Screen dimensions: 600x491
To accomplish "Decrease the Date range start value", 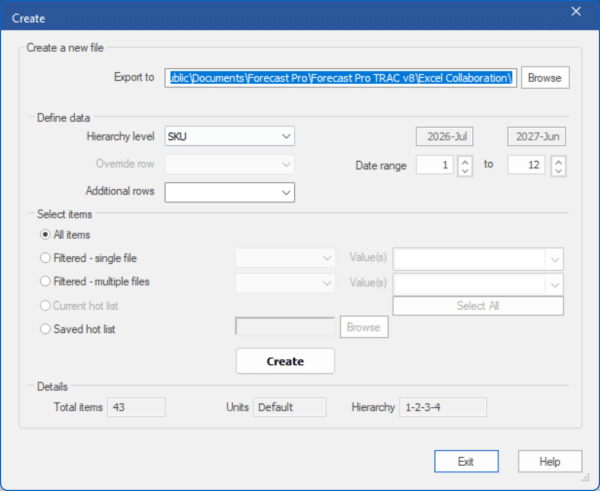I will click(464, 170).
